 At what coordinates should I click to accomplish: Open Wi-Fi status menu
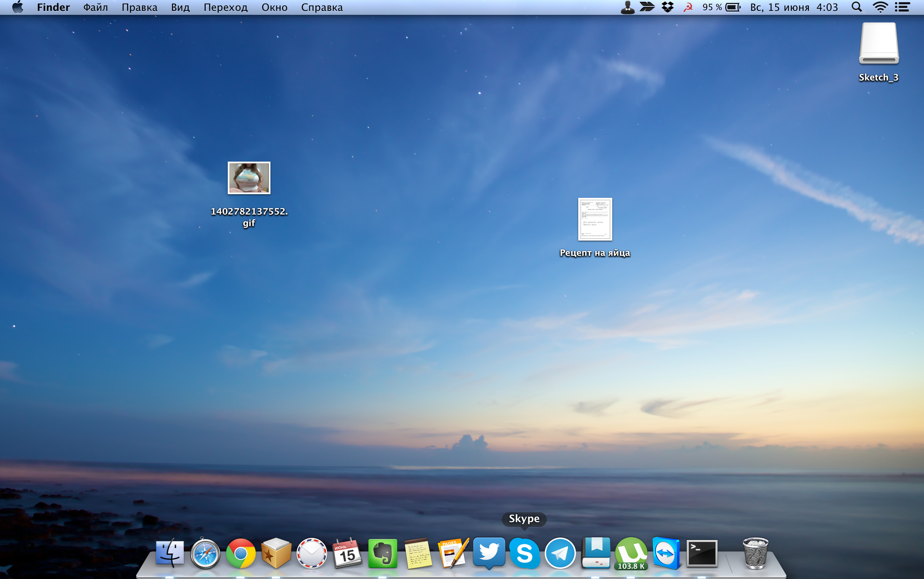pyautogui.click(x=880, y=7)
